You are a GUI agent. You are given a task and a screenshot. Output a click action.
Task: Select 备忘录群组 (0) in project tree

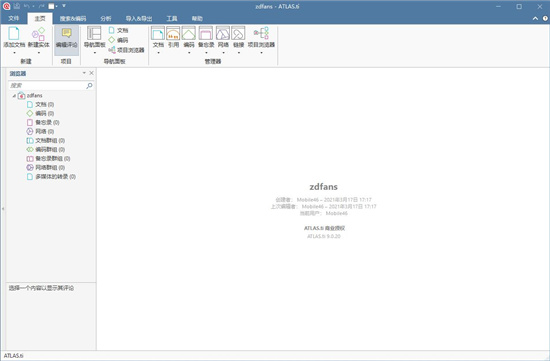coord(49,159)
